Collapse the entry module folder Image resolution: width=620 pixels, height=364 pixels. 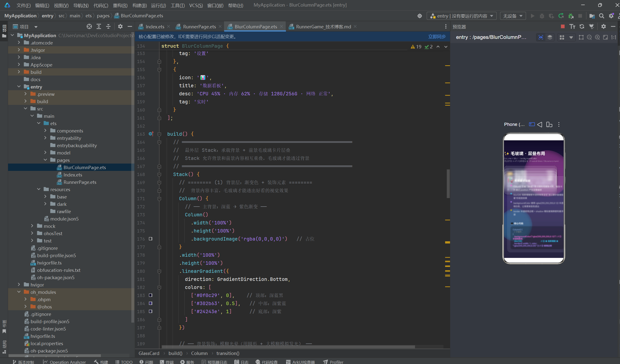click(19, 87)
